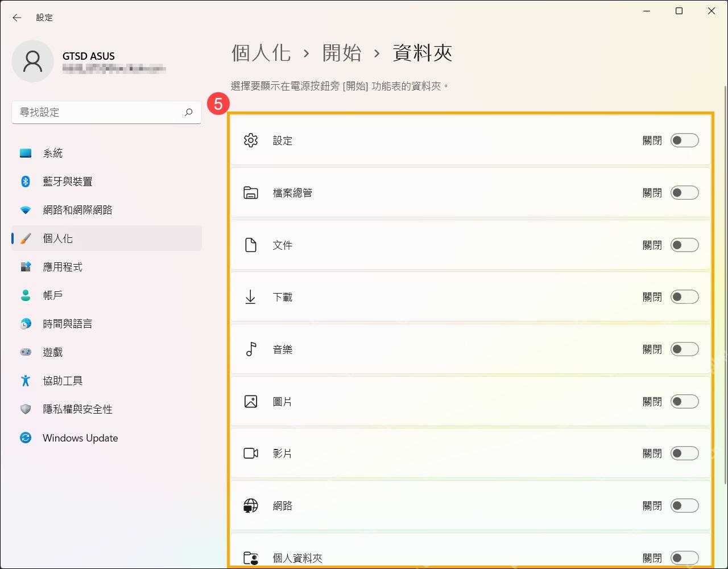Click the 文件 document icon

click(x=251, y=245)
